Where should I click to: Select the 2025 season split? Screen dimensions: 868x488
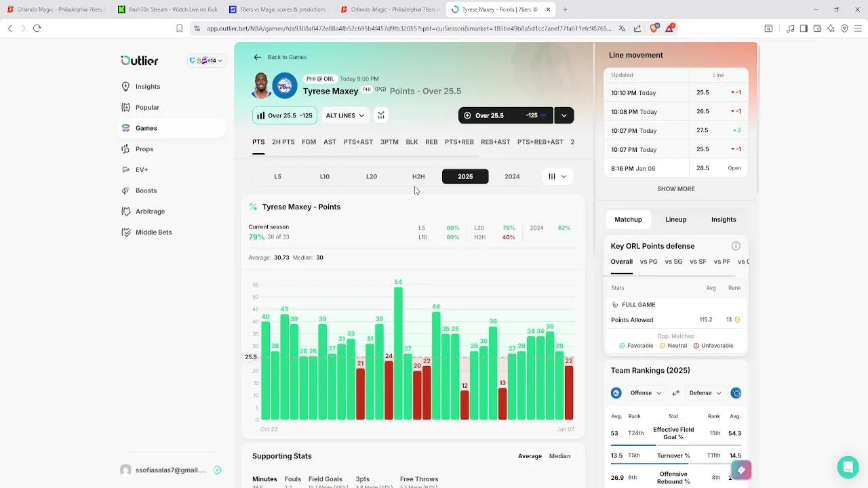(465, 176)
